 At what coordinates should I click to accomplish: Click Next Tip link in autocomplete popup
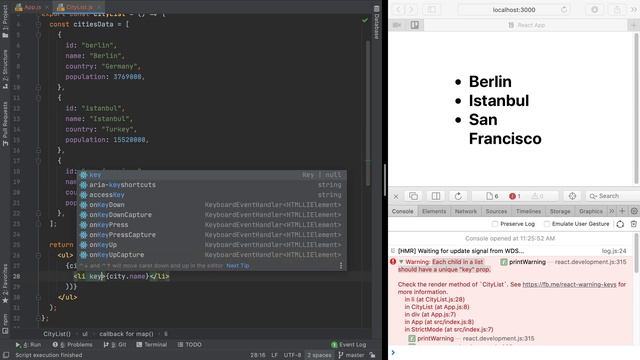pyautogui.click(x=238, y=266)
